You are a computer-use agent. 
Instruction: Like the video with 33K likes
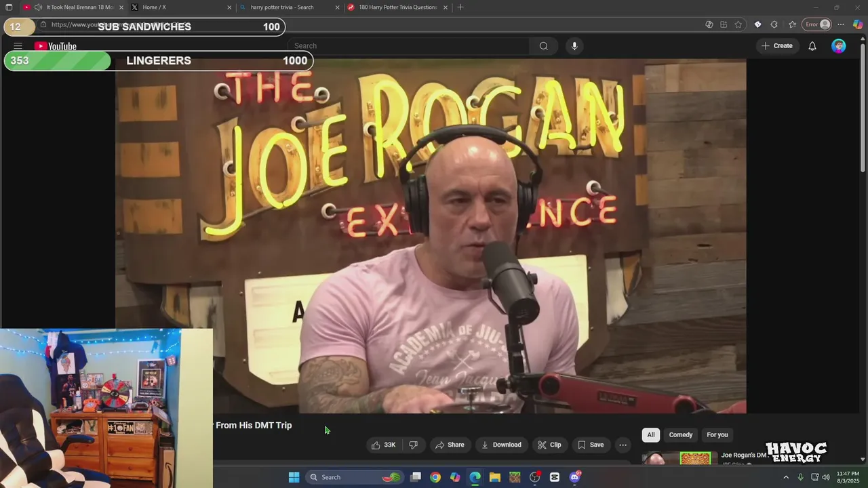383,445
